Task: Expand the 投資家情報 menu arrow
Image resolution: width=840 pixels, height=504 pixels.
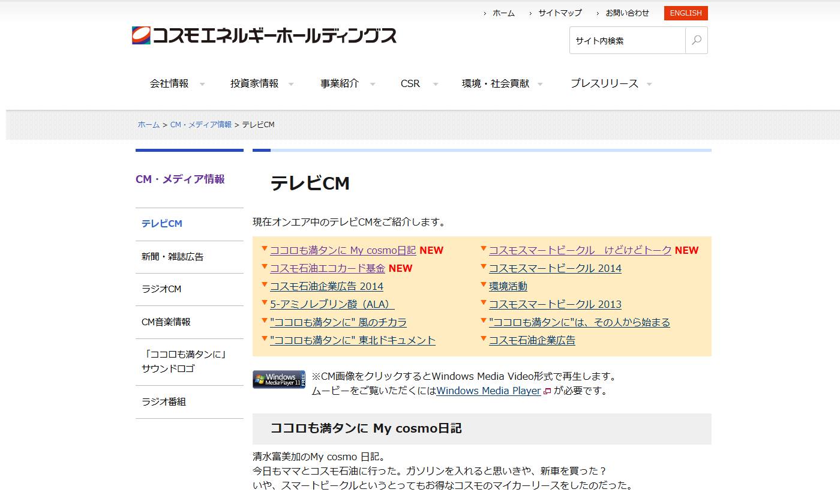Action: point(291,84)
